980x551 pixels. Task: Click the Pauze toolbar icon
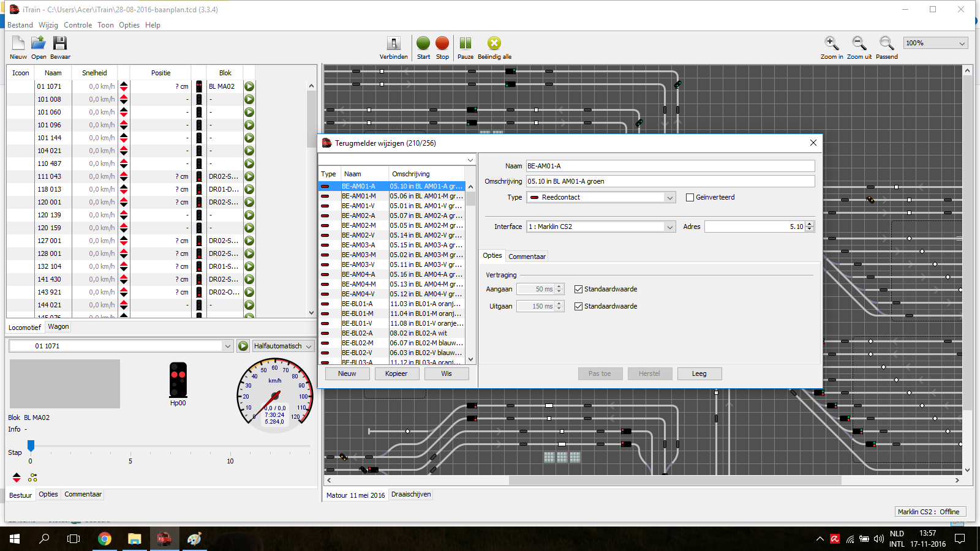pos(466,43)
